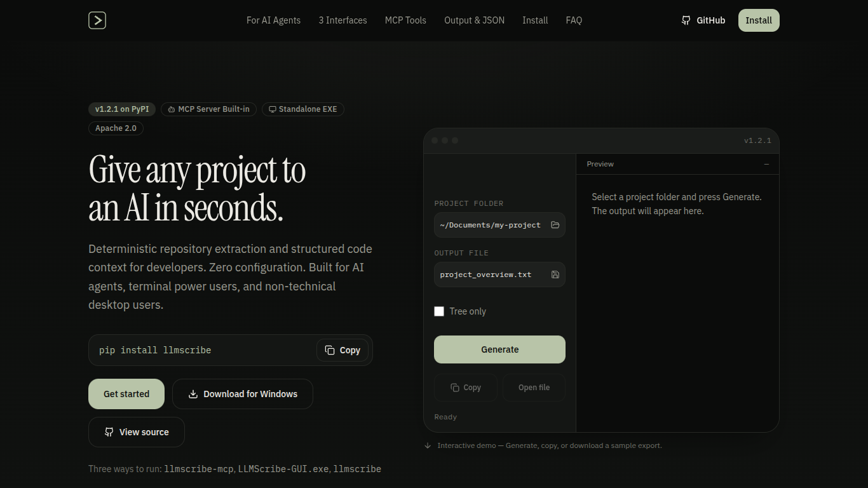Open the View source button
Image resolution: width=868 pixels, height=488 pixels.
(x=137, y=432)
